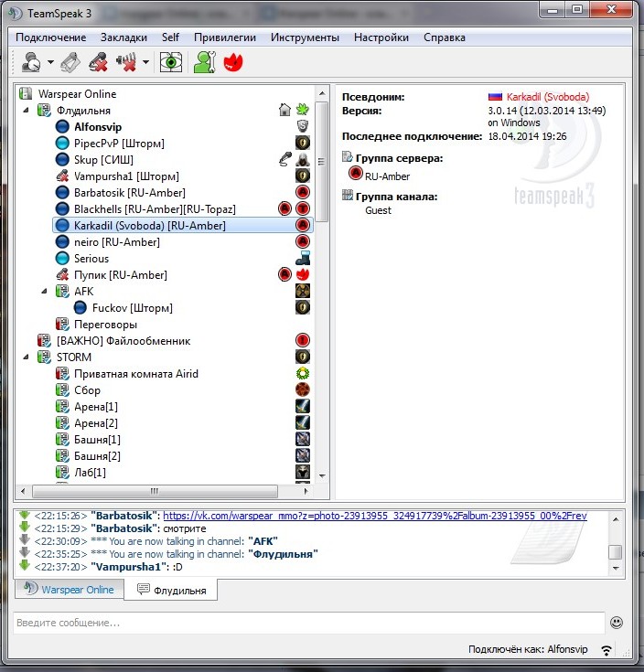
Task: Click the Connect to server toolbar icon
Action: click(x=31, y=62)
